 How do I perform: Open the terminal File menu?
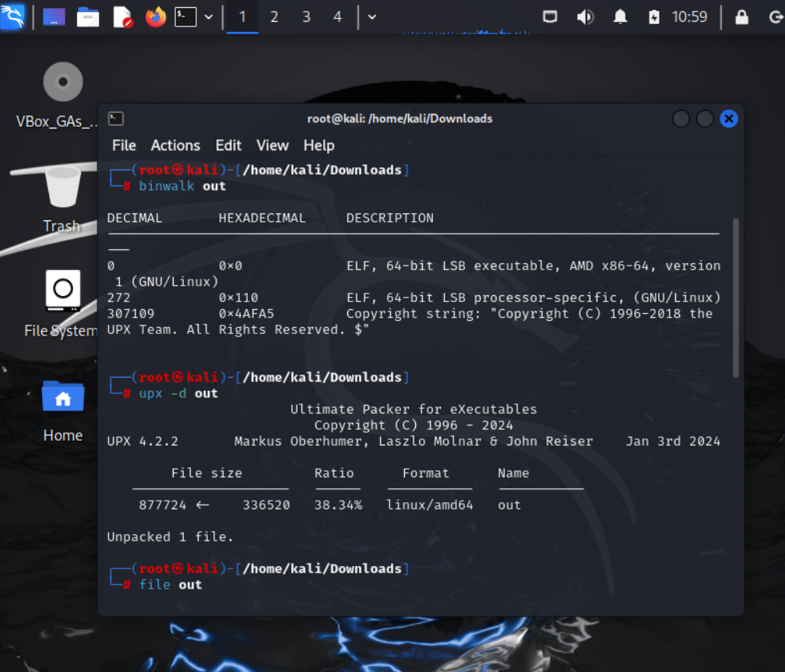click(124, 146)
